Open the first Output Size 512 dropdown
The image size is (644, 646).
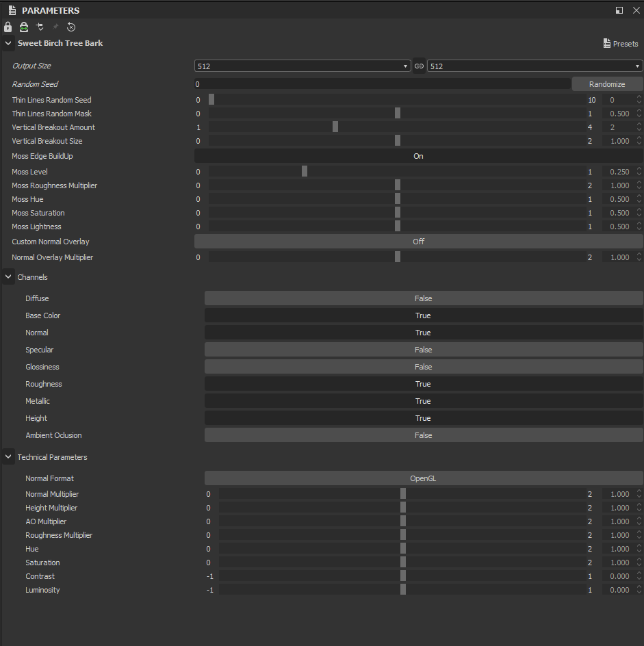click(x=302, y=66)
